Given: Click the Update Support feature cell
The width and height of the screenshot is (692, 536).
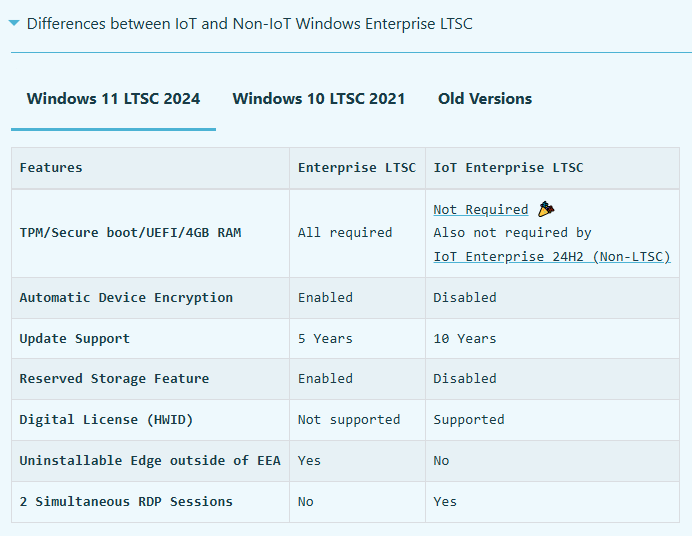Looking at the screenshot, I should point(75,339).
